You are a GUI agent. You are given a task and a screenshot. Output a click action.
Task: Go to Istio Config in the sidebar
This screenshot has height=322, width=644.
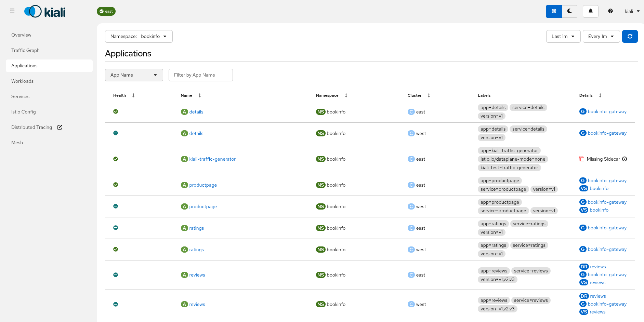pyautogui.click(x=24, y=112)
